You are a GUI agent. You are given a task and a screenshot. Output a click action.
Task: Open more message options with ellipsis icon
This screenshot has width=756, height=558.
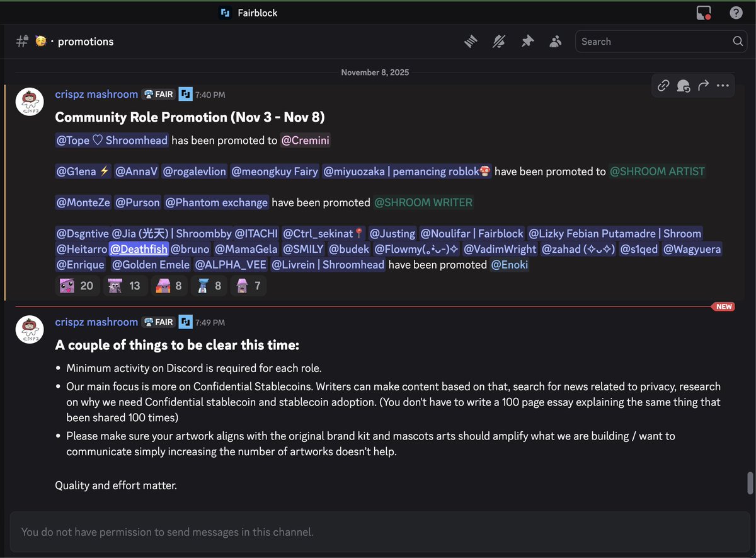(722, 84)
